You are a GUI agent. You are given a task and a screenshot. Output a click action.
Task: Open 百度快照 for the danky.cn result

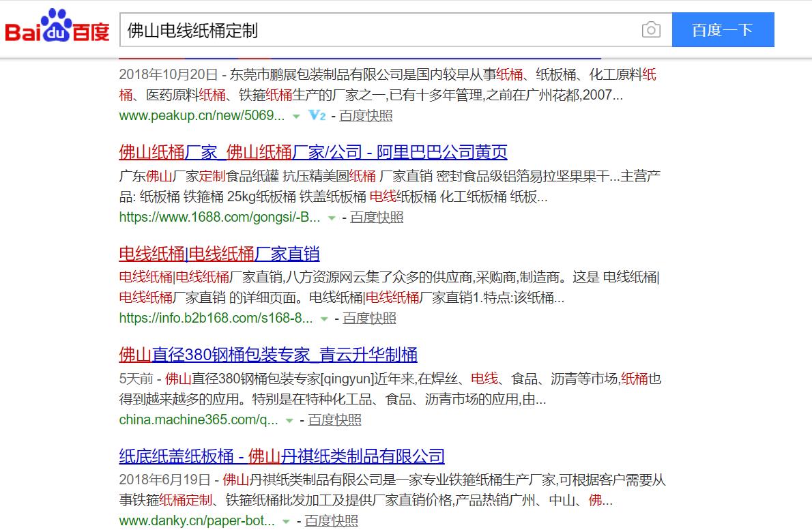click(x=331, y=520)
